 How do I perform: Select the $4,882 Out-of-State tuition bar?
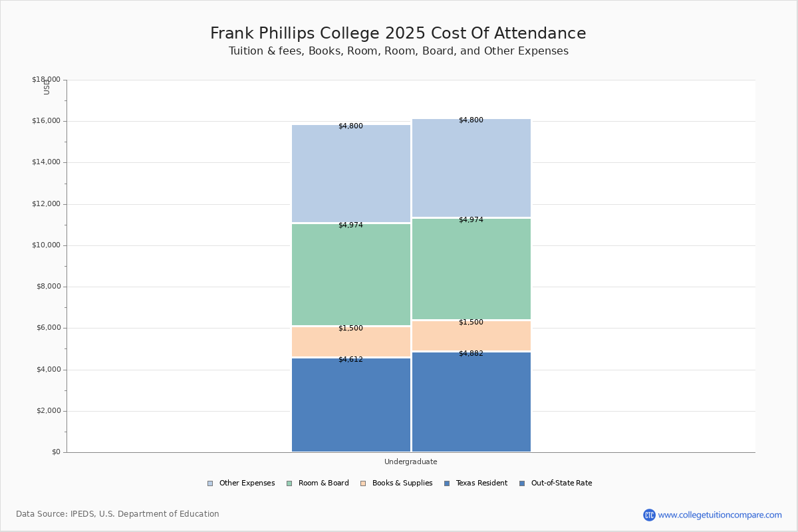point(471,402)
